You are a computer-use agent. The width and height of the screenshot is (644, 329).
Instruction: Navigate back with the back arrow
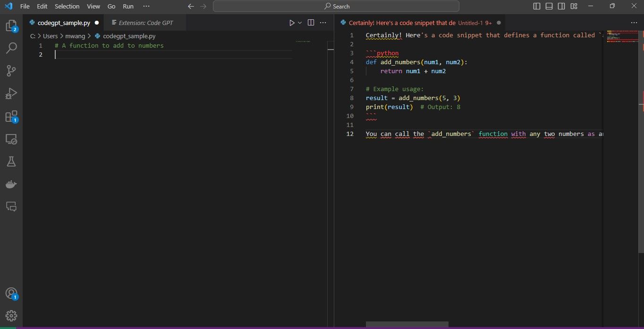click(x=191, y=7)
